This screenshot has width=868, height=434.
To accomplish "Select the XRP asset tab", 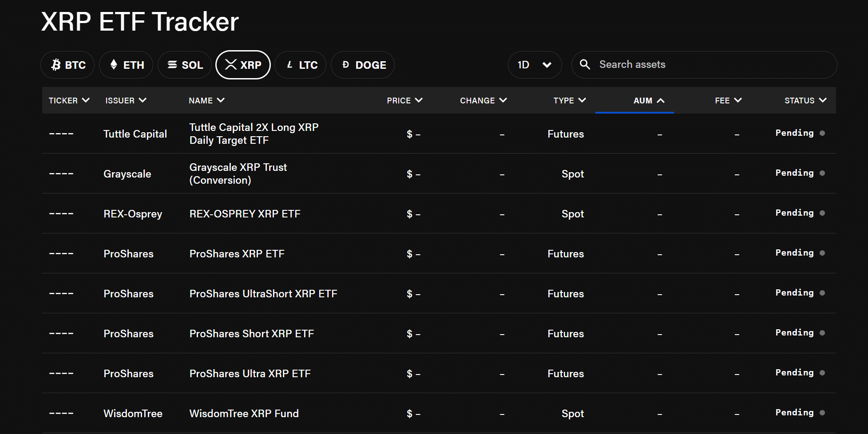I will click(x=243, y=65).
